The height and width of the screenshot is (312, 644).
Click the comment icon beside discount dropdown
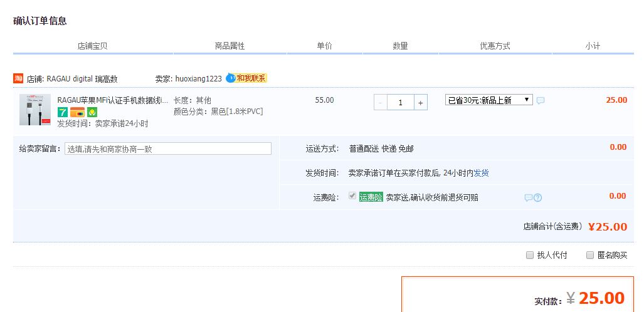click(x=541, y=100)
